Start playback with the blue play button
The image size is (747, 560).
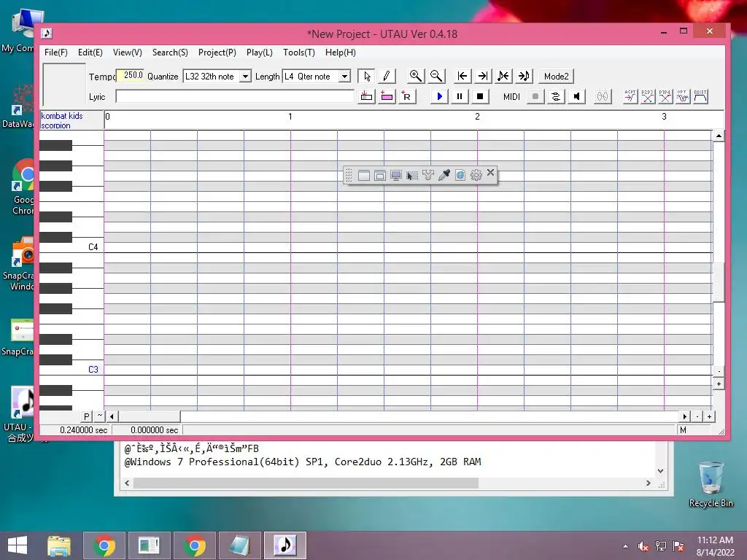pyautogui.click(x=439, y=97)
